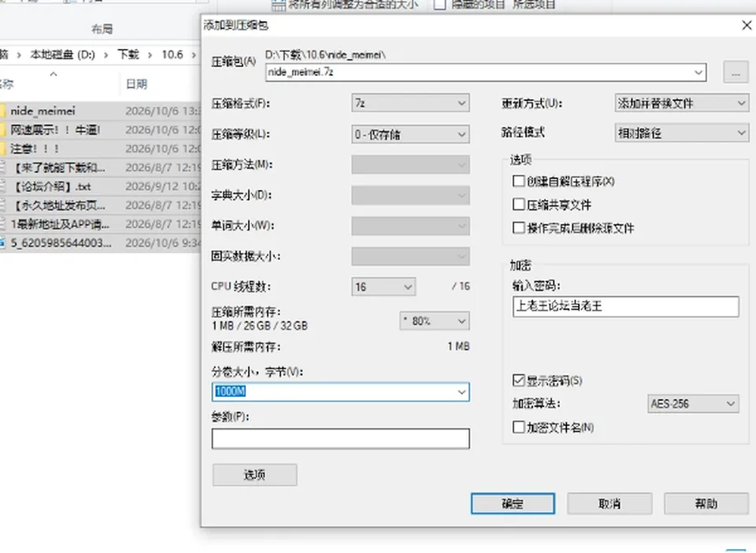Click 本地磁盘 (D:) in Explorer address bar
The height and width of the screenshot is (553, 756).
[x=63, y=54]
